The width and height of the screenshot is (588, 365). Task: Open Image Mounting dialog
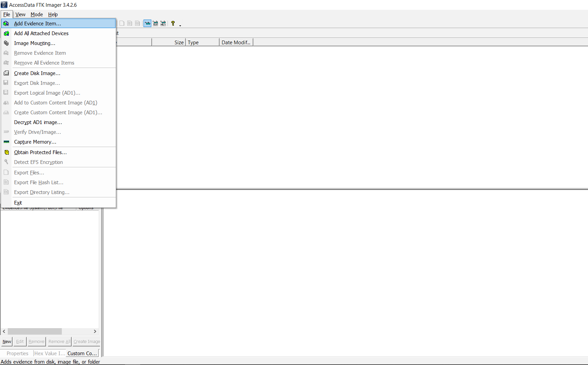tap(58, 43)
